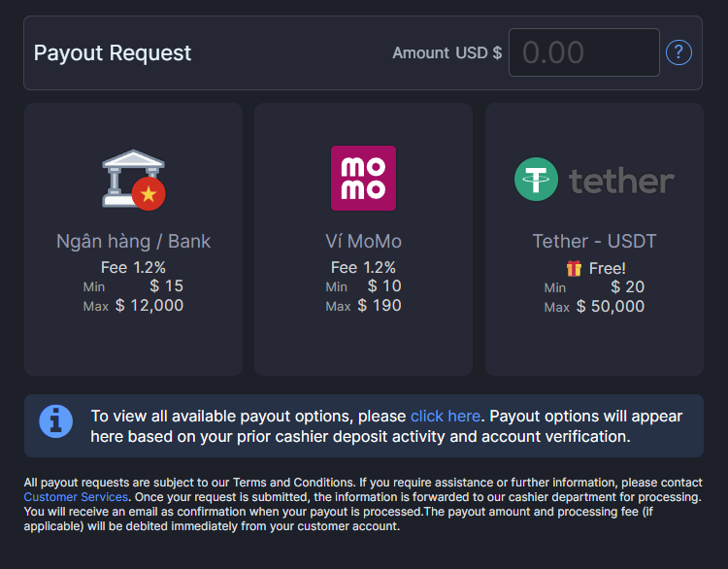Screen dimensions: 728x569
Task: Click MoMo maximum $ 190 value
Action: coord(380,306)
